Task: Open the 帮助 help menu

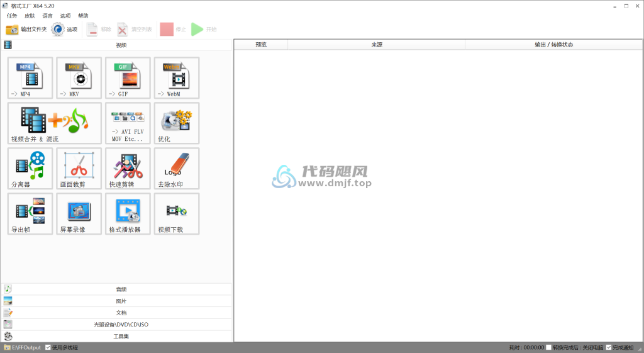Action: coord(83,16)
